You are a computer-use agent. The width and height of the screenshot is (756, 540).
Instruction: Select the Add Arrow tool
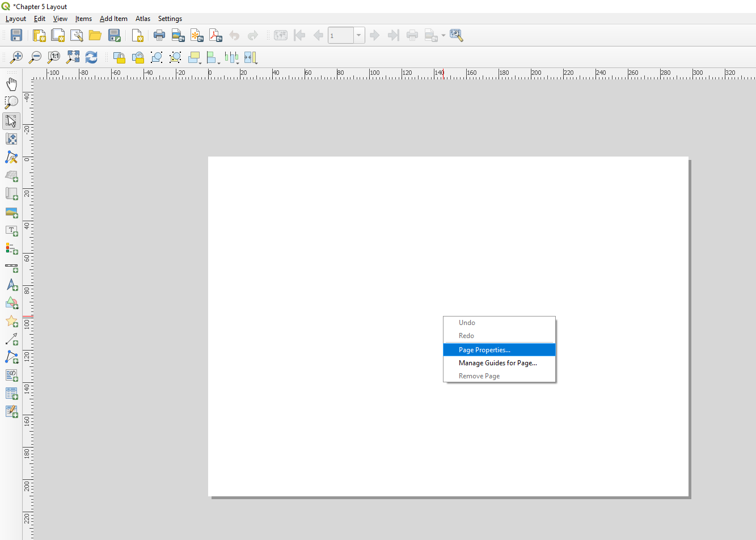(x=11, y=339)
